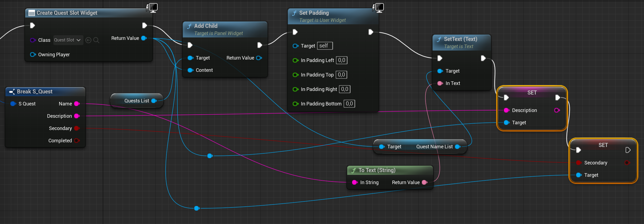Click the exec output pin of SET Secondary

pos(628,150)
